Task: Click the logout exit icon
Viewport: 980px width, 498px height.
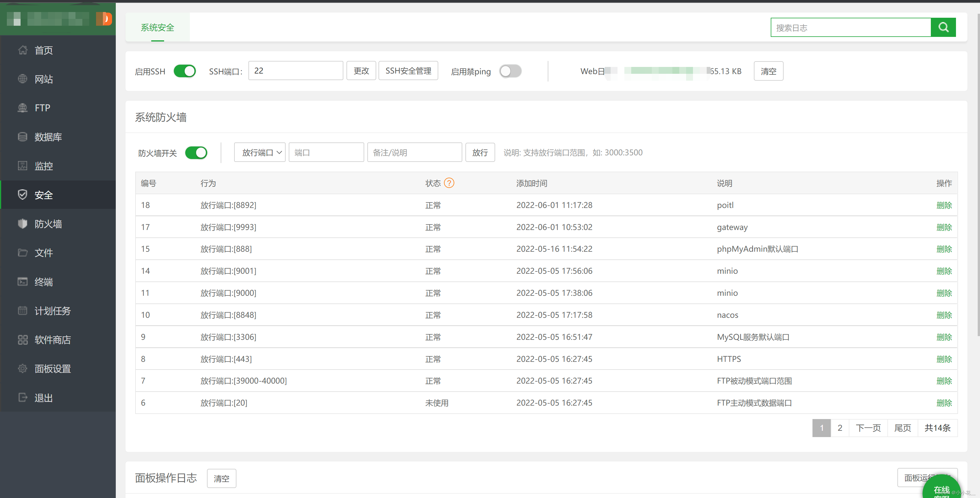Action: pos(23,397)
